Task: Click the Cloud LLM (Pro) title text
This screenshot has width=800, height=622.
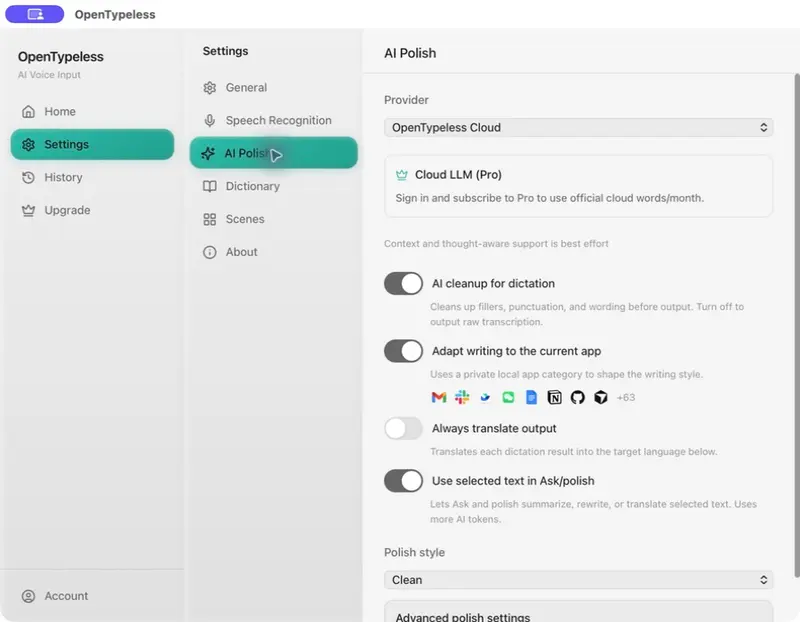Action: tap(458, 175)
